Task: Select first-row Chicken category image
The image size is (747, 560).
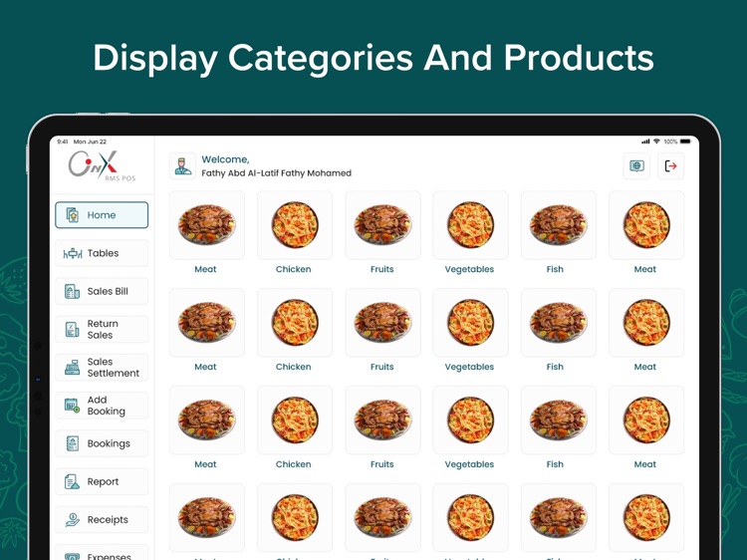Action: [295, 225]
